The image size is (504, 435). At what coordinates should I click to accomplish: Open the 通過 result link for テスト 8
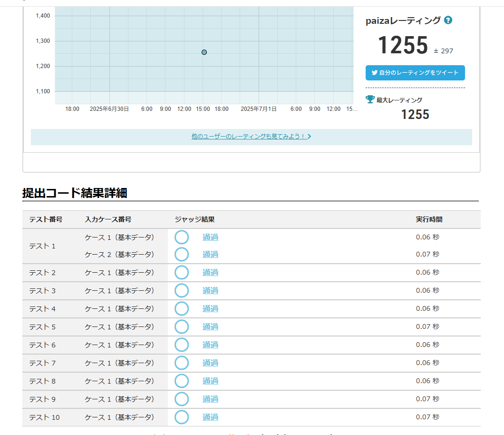(x=210, y=381)
